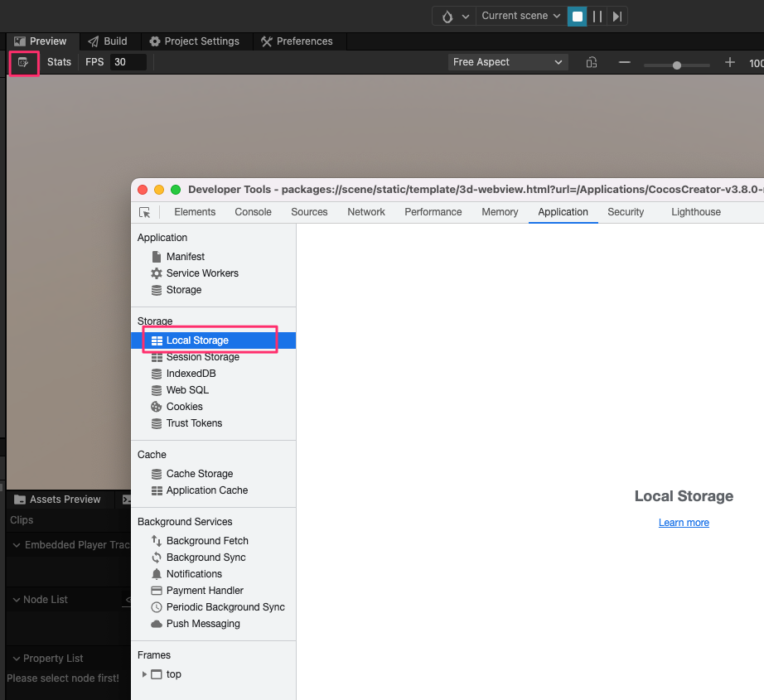This screenshot has height=700, width=764.
Task: Open the Project Settings tab
Action: (195, 41)
